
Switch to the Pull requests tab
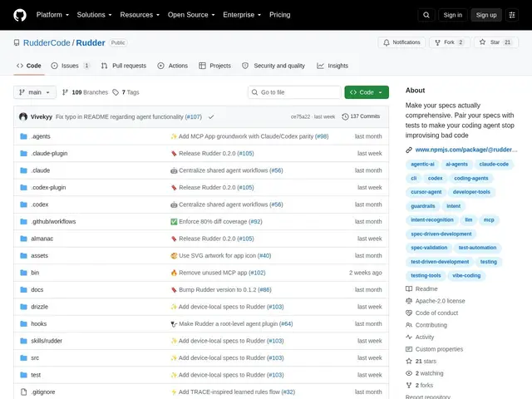point(124,66)
